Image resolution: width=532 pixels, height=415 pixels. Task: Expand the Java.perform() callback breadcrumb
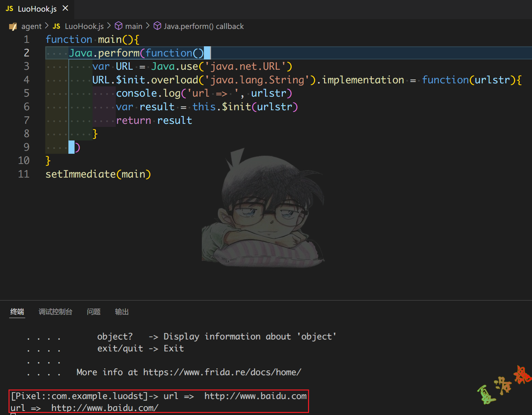[204, 26]
